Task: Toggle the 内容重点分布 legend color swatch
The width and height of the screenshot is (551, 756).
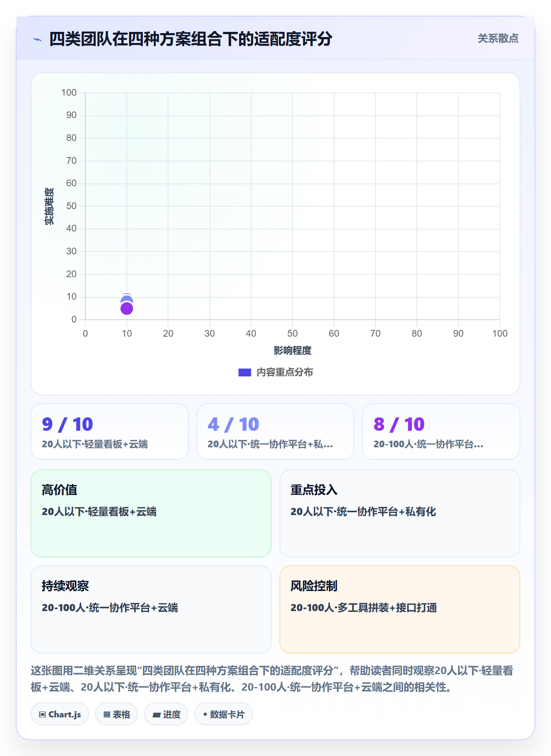Action: pos(244,372)
